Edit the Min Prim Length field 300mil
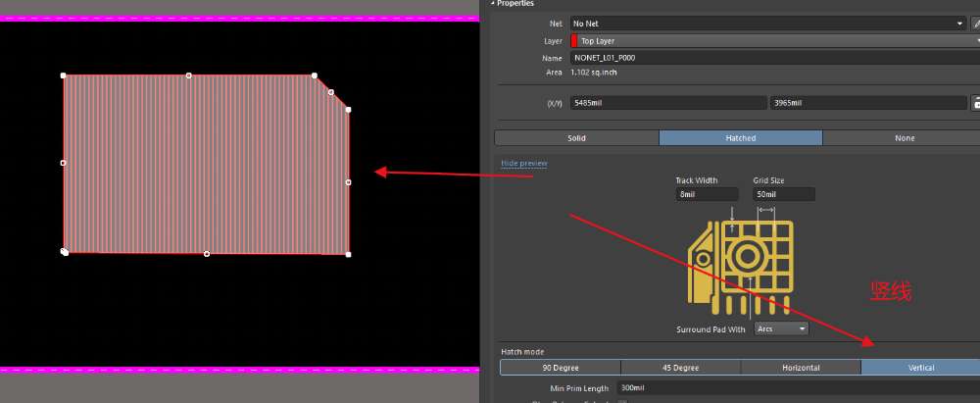Viewport: 980px width, 403px height. tap(798, 388)
